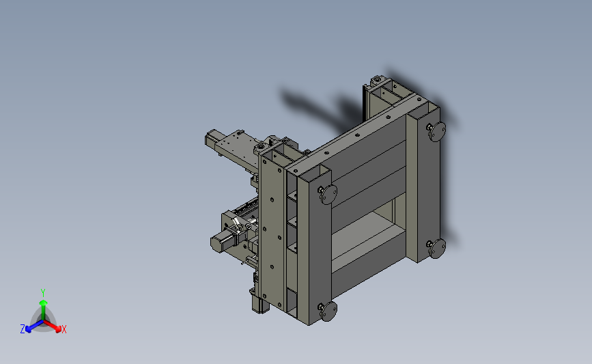Select the round foot pad nearest the bottom of the frame
592x364 pixels.
click(x=328, y=311)
